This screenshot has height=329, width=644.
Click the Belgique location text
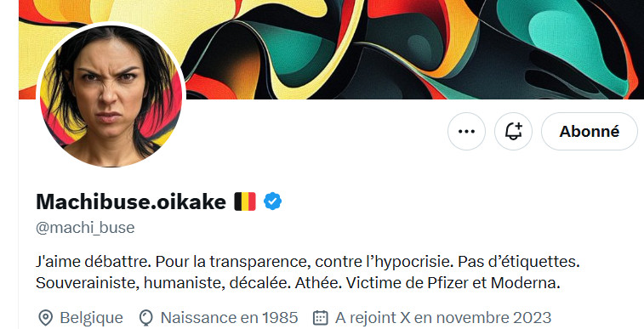point(91,317)
